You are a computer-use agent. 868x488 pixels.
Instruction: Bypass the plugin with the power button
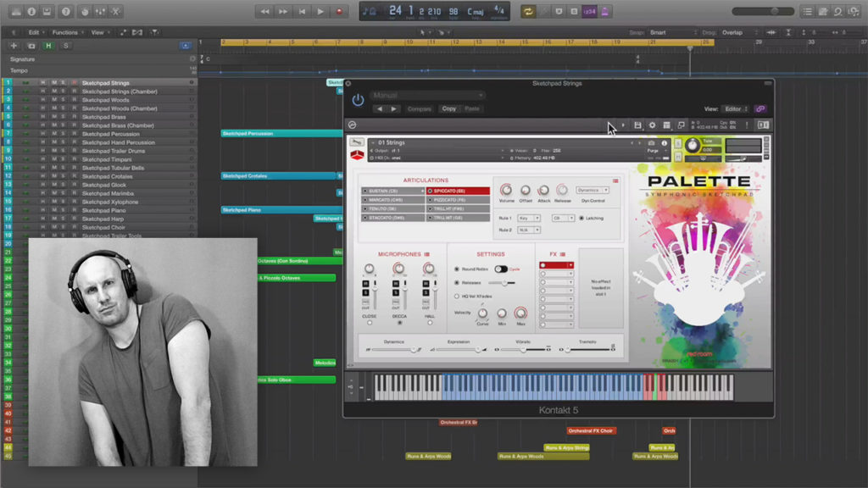(359, 100)
